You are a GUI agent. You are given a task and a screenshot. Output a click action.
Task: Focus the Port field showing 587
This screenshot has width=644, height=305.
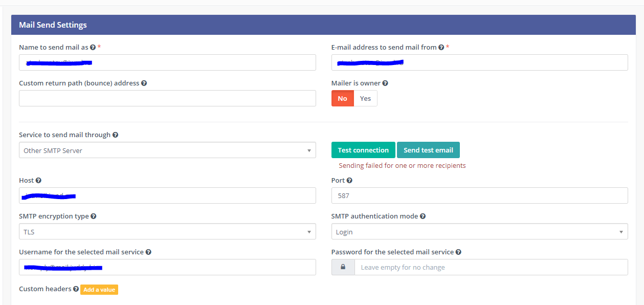[x=479, y=195]
